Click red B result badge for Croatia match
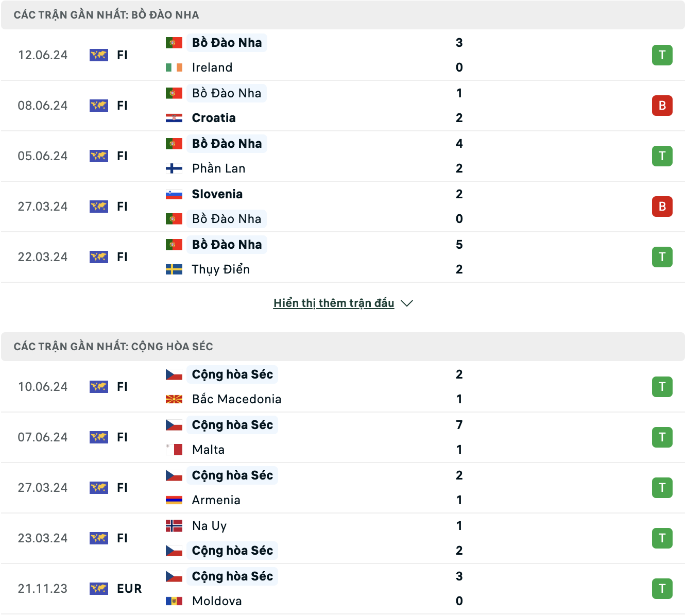 pyautogui.click(x=662, y=106)
